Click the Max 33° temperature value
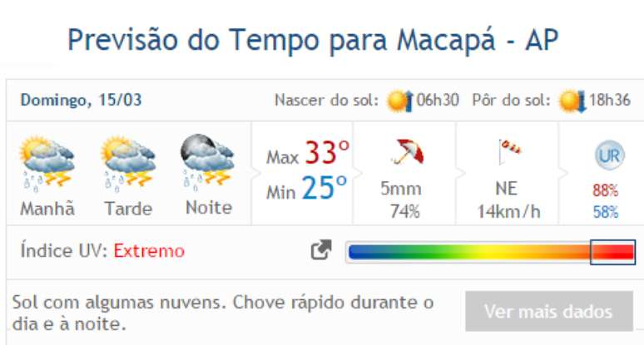Image resolution: width=644 pixels, height=345 pixels. (308, 155)
